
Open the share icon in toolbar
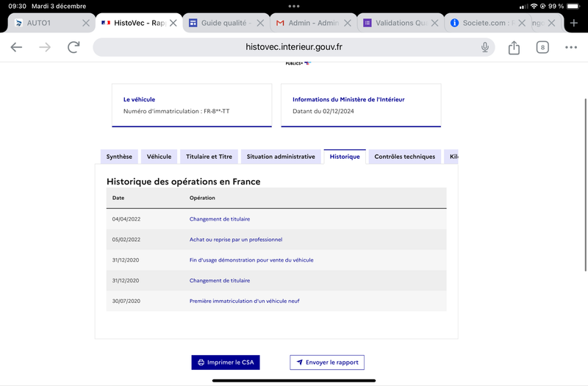pos(514,47)
